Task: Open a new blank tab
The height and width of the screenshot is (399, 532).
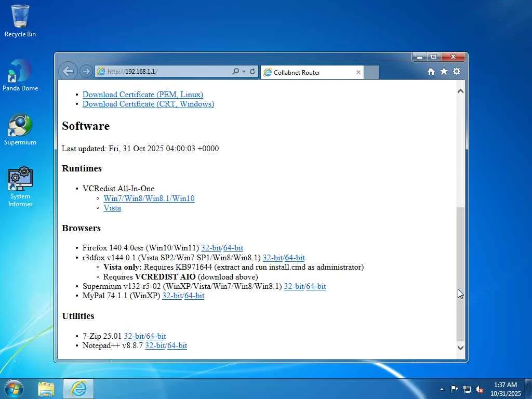Action: 371,72
